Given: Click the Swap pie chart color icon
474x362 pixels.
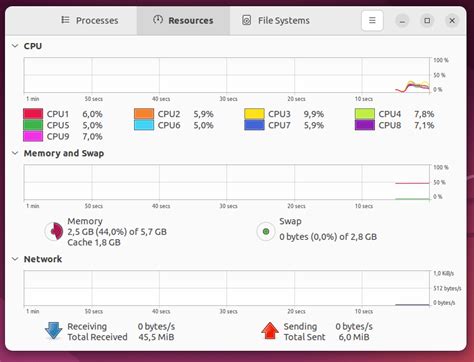Looking at the screenshot, I should click(x=266, y=231).
